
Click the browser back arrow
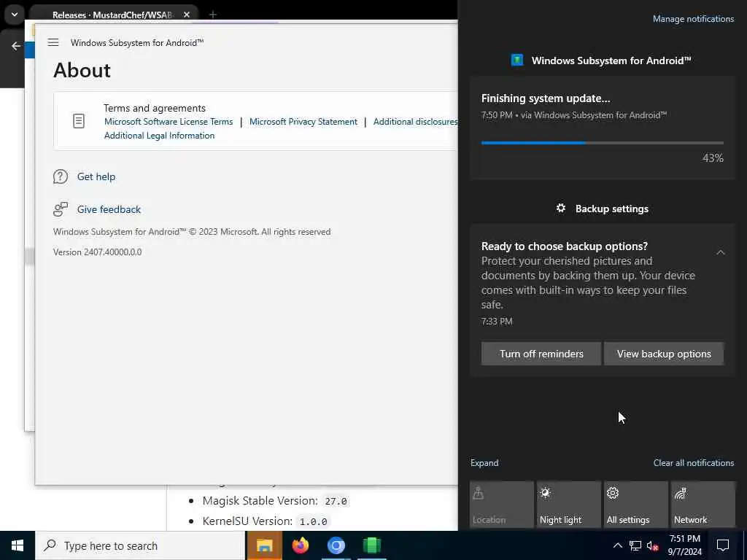[16, 46]
